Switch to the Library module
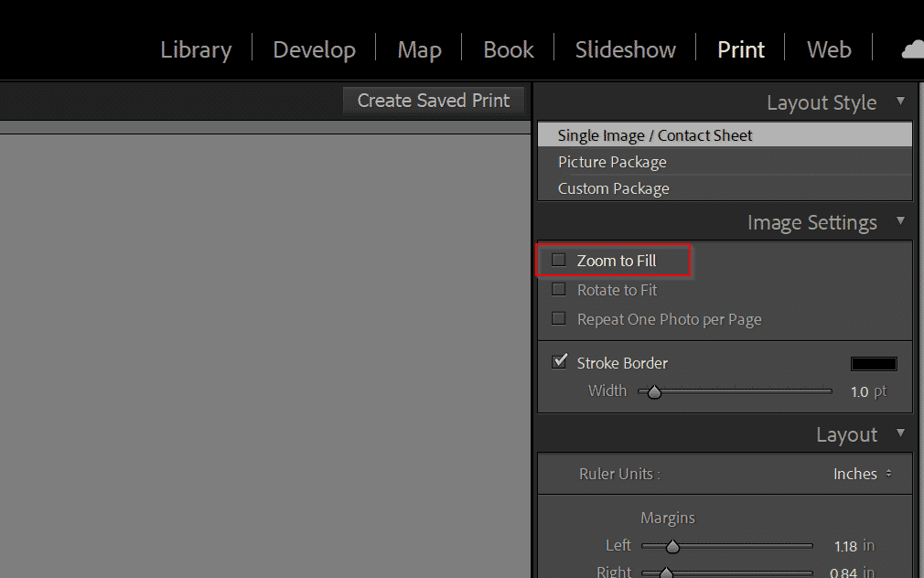Image resolution: width=924 pixels, height=578 pixels. (x=196, y=49)
